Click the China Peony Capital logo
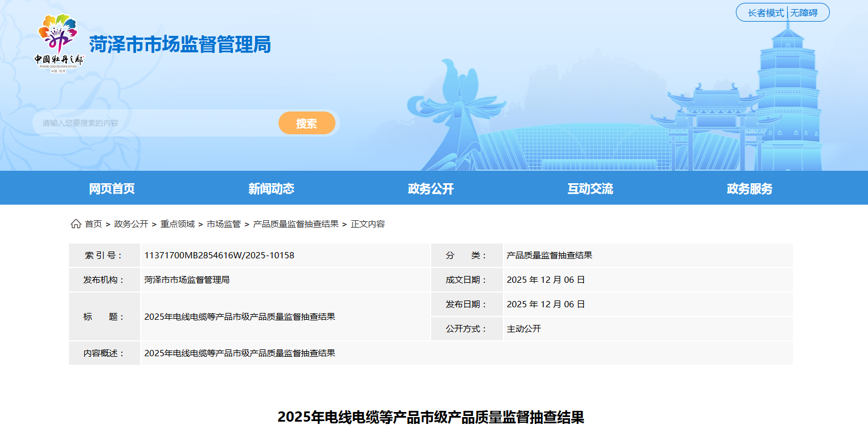 click(58, 44)
